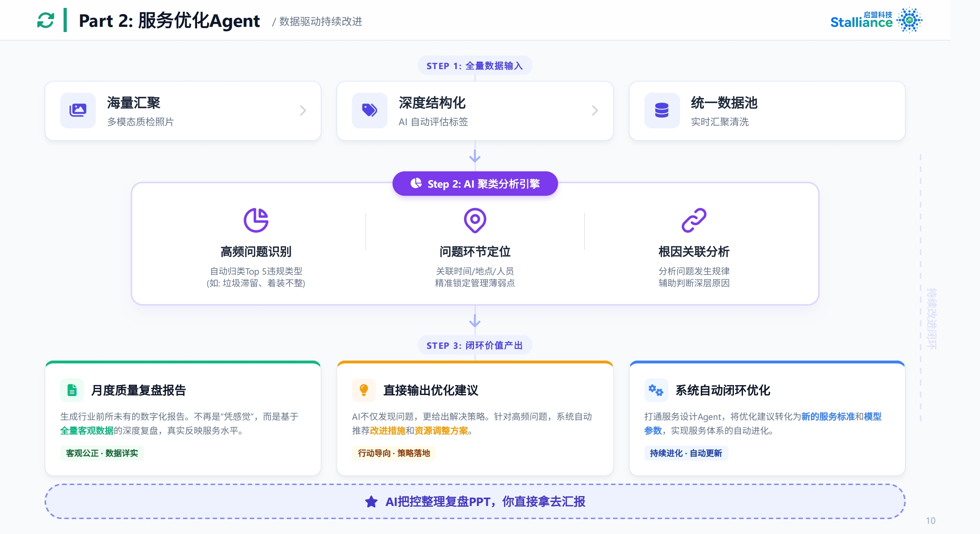The image size is (980, 534).
Task: Click the database icon beside 统一数据池
Action: 662,110
